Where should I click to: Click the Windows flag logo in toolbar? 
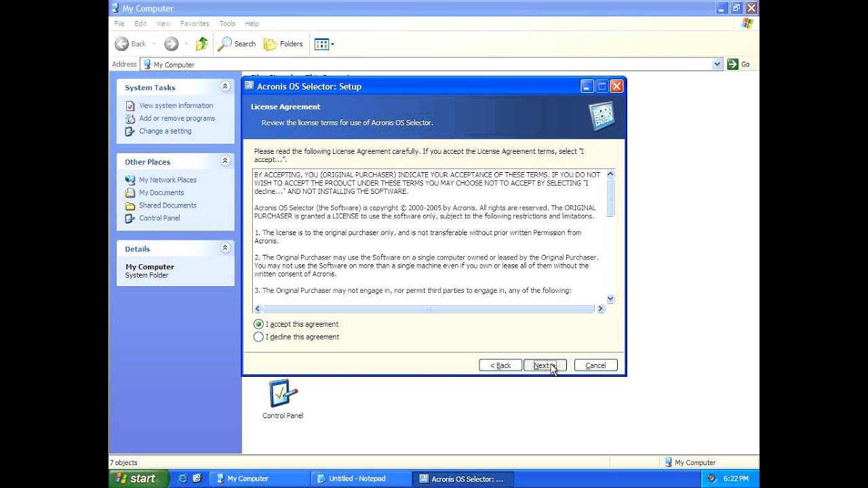pyautogui.click(x=747, y=24)
